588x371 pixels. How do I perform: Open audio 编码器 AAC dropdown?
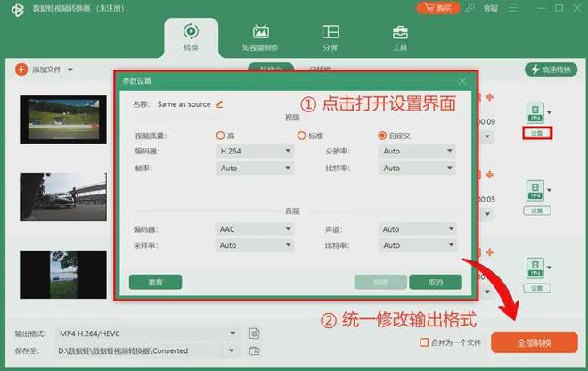point(255,229)
